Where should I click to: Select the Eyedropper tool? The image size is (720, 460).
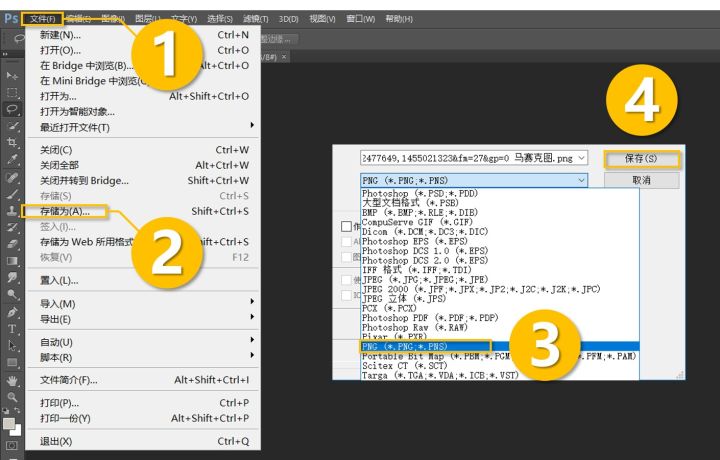[x=12, y=159]
